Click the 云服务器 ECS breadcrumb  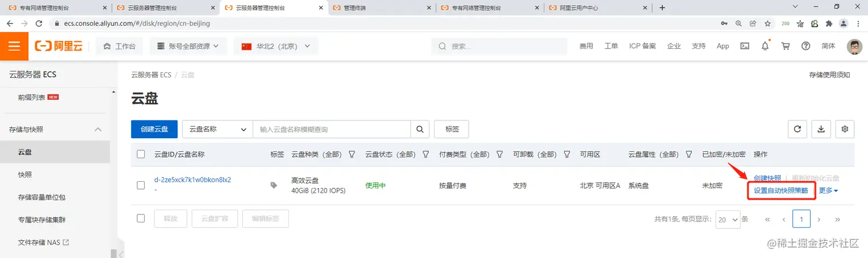pyautogui.click(x=151, y=75)
